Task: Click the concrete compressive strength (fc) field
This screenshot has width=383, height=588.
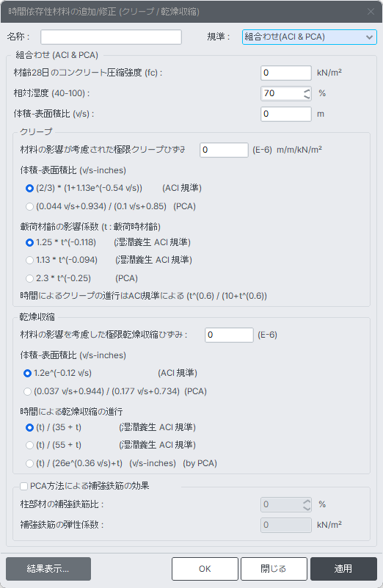Action: click(x=286, y=73)
